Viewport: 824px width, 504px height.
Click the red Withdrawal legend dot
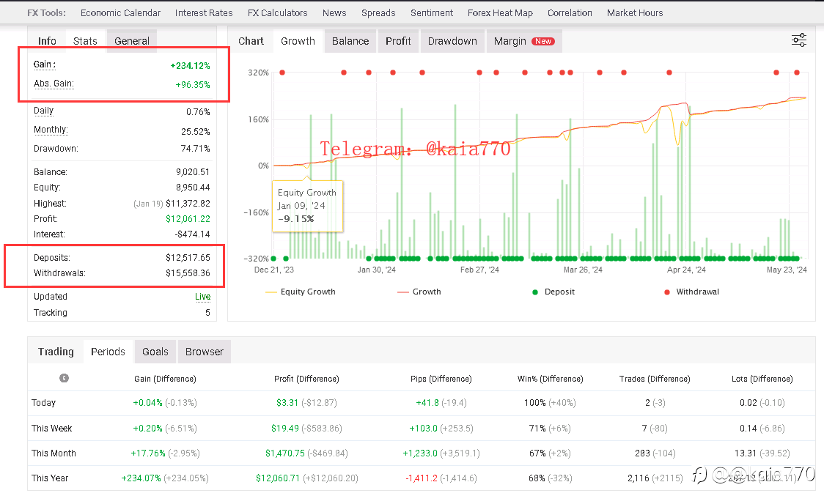667,292
